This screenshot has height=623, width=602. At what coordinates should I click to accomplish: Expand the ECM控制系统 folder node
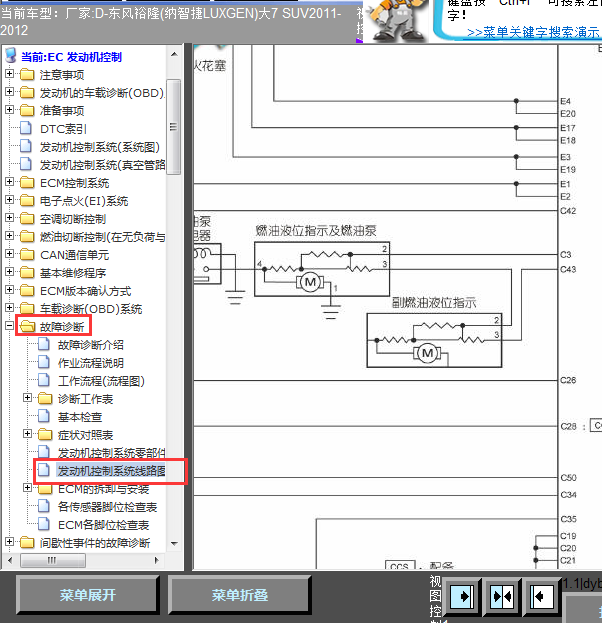pos(10,182)
